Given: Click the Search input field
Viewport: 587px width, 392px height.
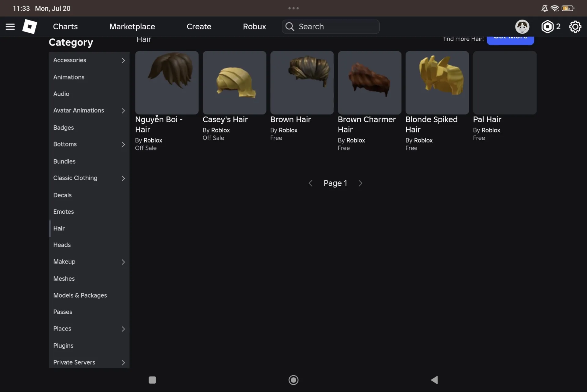Looking at the screenshot, I should [x=331, y=27].
